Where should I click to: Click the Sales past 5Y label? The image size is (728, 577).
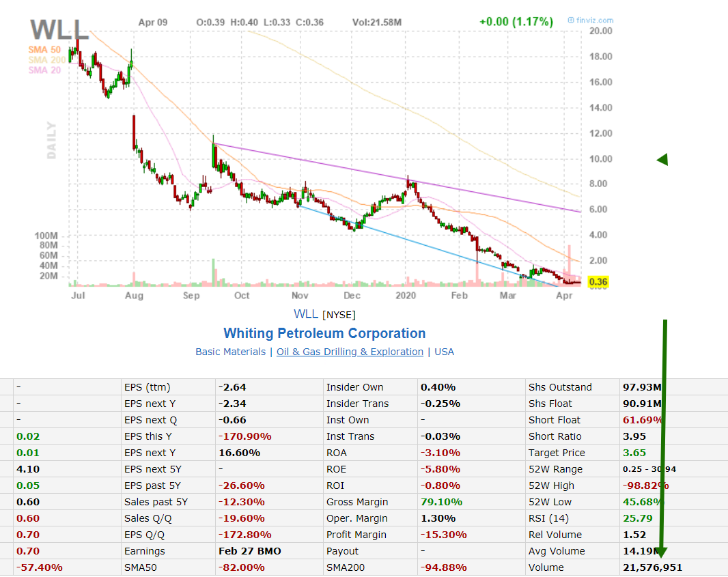(156, 502)
